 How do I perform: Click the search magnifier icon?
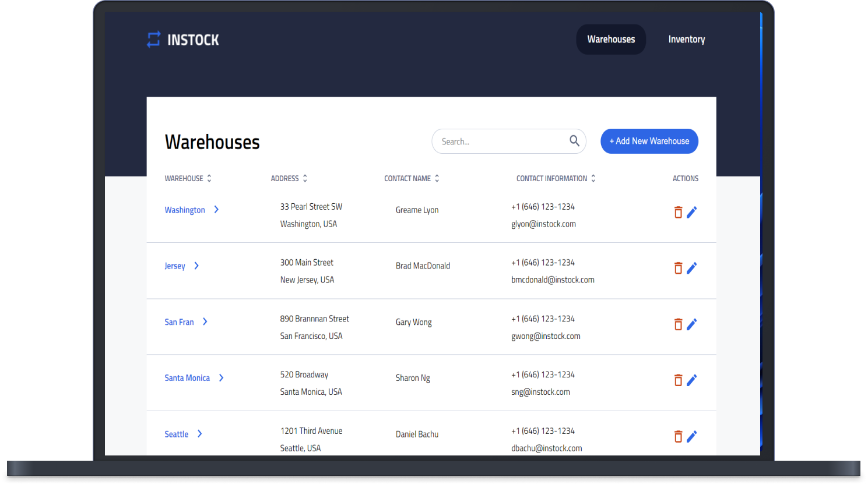[x=574, y=141]
